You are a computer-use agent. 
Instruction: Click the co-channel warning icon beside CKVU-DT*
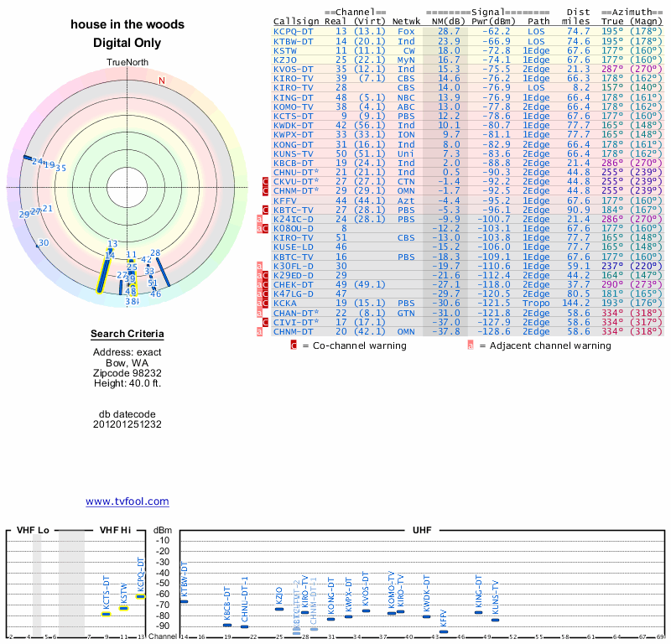click(x=266, y=181)
